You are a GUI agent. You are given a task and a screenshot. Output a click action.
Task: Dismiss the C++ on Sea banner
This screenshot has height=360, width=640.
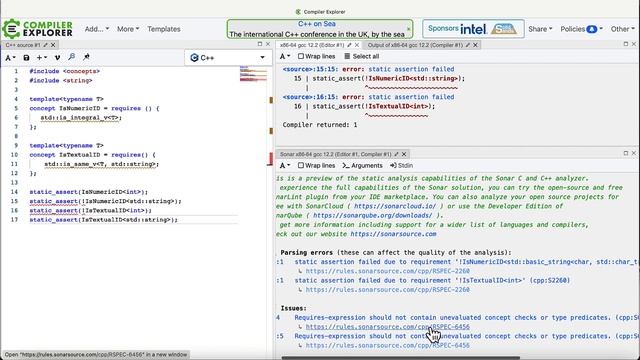[x=409, y=29]
